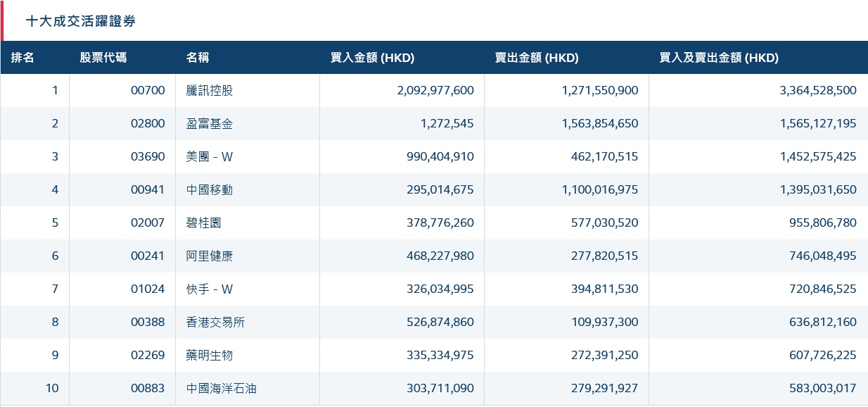Click the name 藥明生物
Screen dimensions: 868x407
coord(210,355)
